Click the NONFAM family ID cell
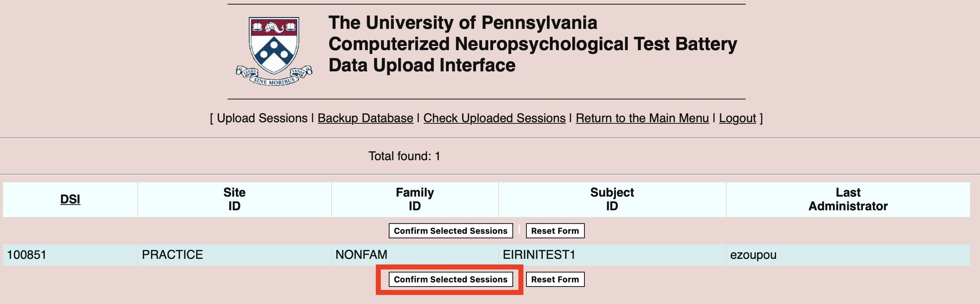Screen dimensions: 980x304 coord(361,255)
